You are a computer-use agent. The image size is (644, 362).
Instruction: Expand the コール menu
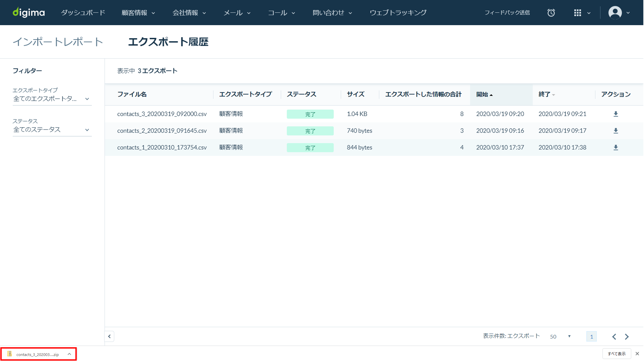281,13
